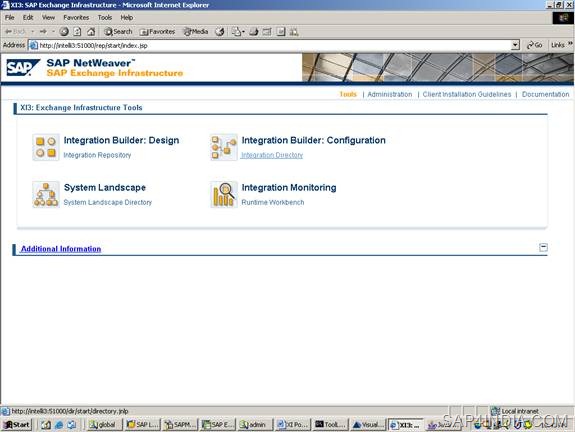The image size is (575, 432).
Task: Expand the Links toolbar chevron
Action: point(570,44)
